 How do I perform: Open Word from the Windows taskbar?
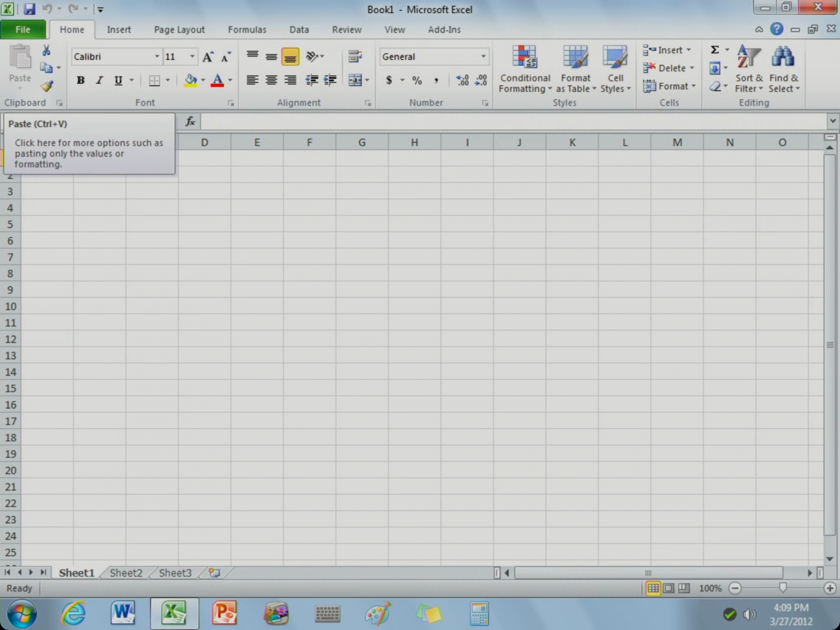(123, 613)
